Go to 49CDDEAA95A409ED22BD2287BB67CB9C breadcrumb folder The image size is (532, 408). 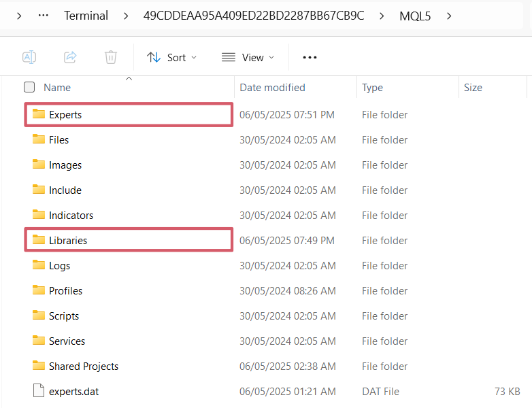254,16
